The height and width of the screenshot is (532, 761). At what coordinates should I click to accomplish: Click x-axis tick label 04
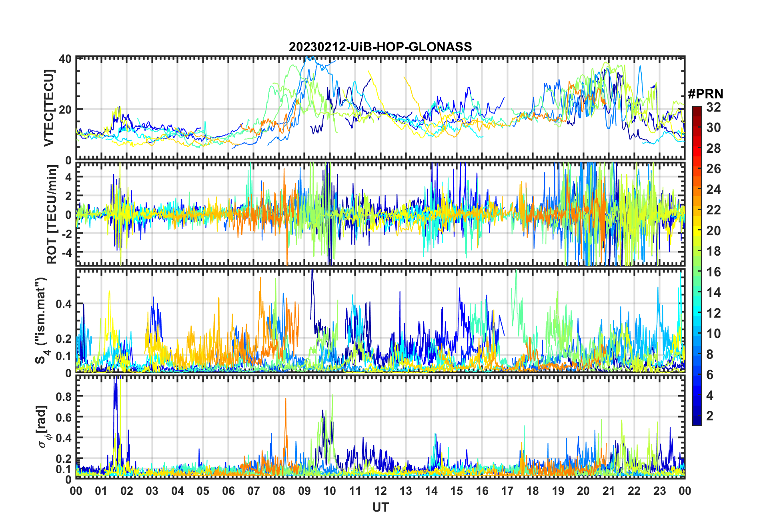tap(178, 491)
